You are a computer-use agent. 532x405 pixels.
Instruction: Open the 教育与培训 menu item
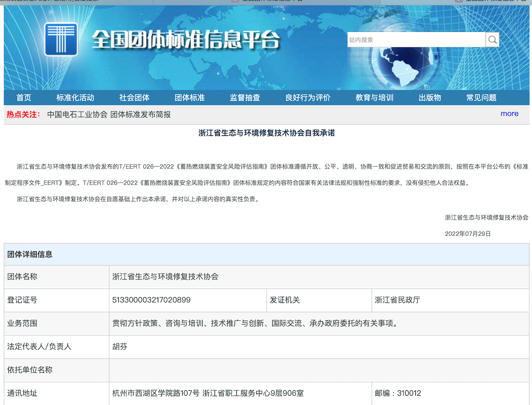click(x=375, y=98)
